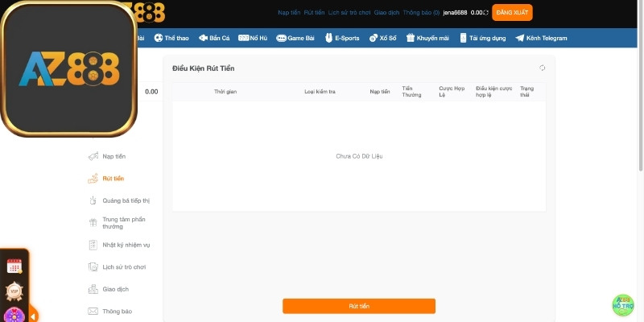Select Nạp tiền in the sidebar

[x=114, y=156]
